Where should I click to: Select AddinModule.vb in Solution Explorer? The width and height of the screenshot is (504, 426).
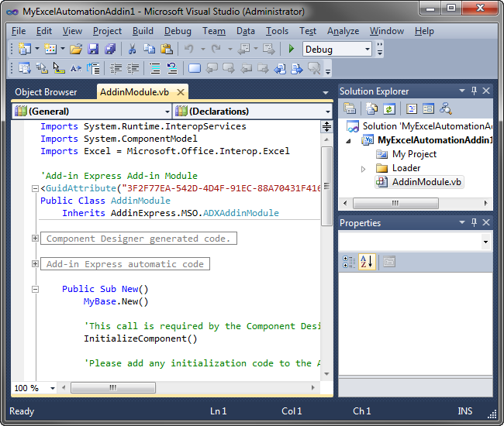click(x=419, y=182)
